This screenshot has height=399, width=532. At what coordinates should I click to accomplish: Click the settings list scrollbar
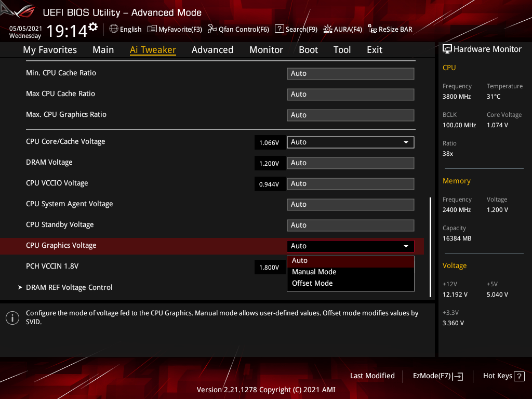(x=430, y=247)
